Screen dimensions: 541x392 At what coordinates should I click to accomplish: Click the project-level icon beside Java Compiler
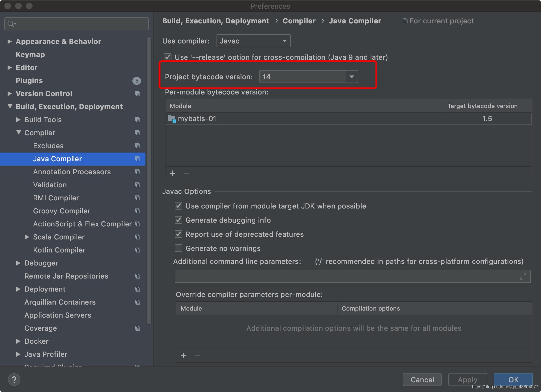coord(138,159)
